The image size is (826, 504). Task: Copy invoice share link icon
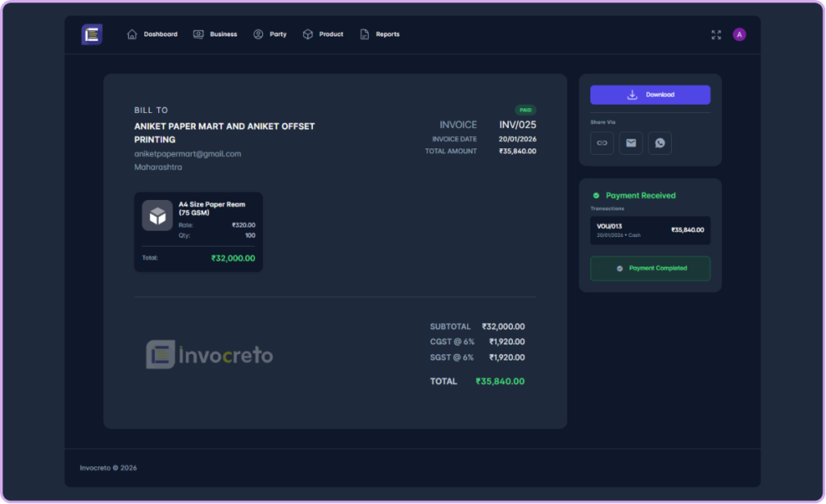(x=602, y=143)
